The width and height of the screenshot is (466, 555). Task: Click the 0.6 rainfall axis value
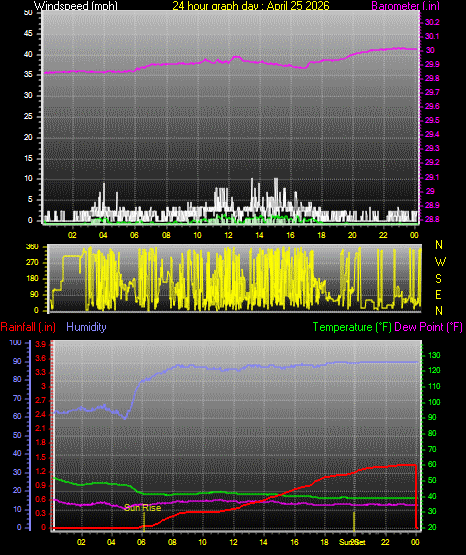click(x=41, y=499)
